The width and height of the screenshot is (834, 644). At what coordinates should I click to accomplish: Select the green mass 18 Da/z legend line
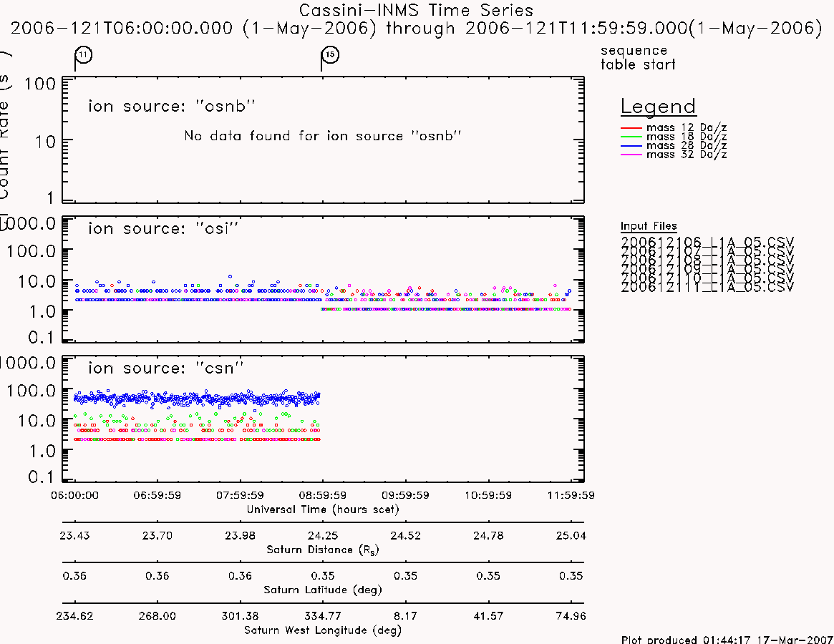tap(631, 137)
